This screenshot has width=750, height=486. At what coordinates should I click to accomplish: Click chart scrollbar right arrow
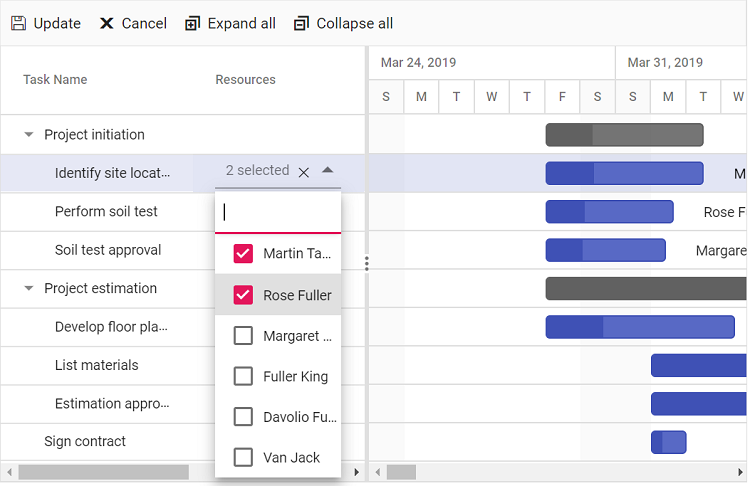point(740,472)
